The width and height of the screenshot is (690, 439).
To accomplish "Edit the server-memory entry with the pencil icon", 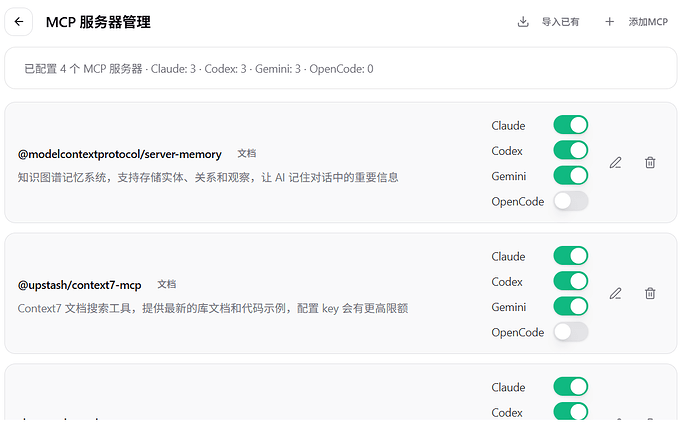I will [616, 163].
